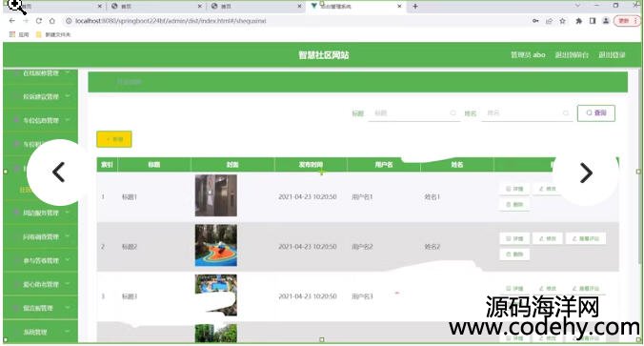Switch to the second browser tab

(x=155, y=6)
